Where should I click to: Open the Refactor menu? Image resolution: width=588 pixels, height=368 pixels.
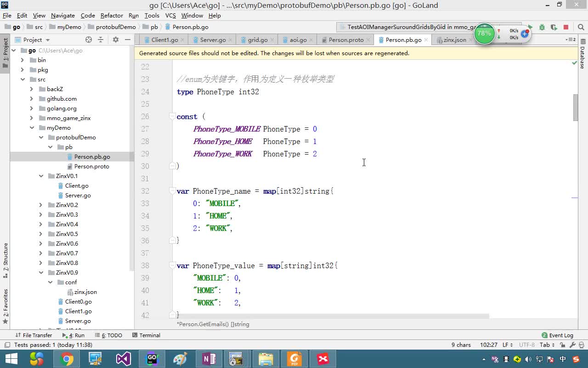point(112,15)
